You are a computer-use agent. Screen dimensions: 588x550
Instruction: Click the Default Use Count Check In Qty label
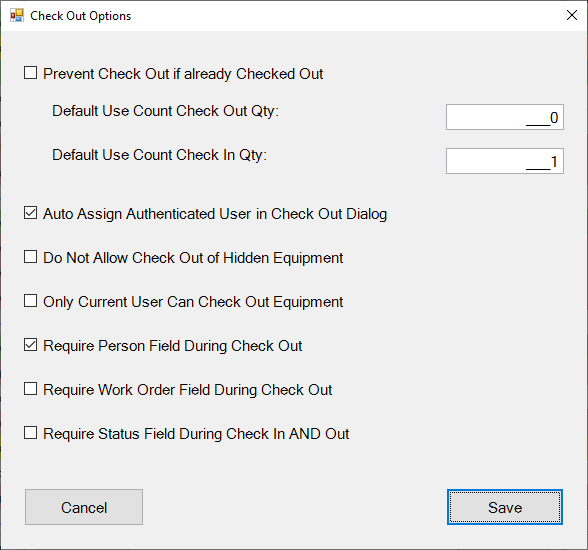pos(159,155)
